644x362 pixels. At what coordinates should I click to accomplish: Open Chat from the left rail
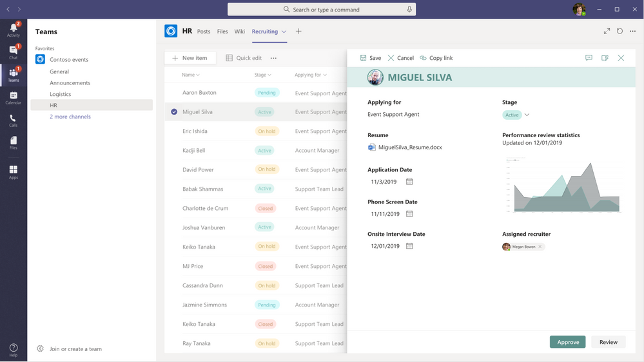[13, 52]
